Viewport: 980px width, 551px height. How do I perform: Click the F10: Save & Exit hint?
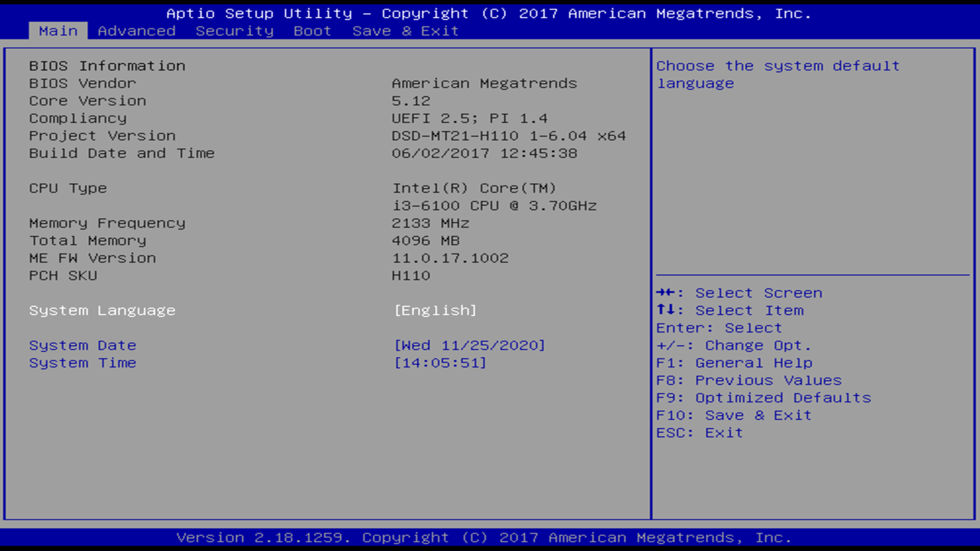point(734,415)
